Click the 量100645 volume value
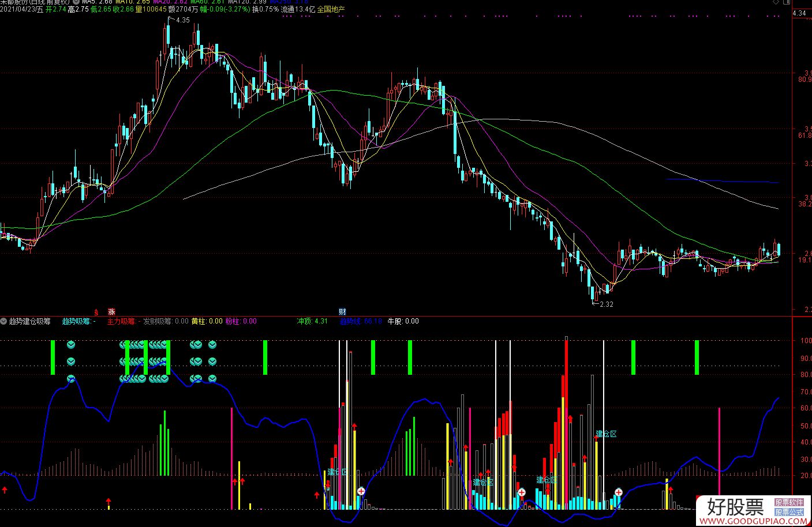Viewport: 812px width, 527px height. pos(151,9)
